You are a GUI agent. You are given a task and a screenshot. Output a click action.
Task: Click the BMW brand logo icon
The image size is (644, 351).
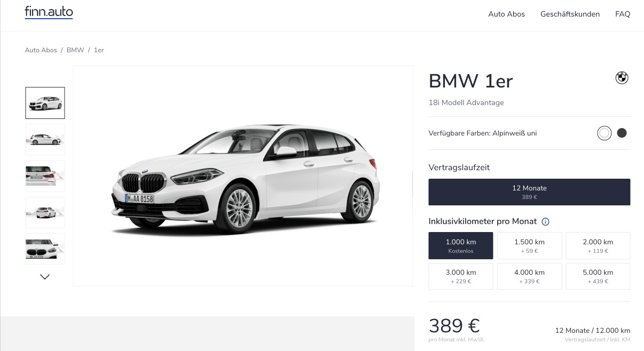[x=622, y=78]
